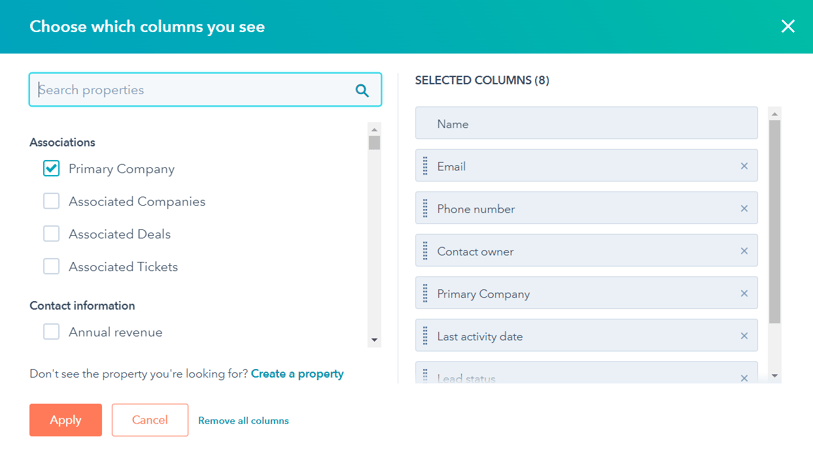Apply the column changes

click(65, 420)
